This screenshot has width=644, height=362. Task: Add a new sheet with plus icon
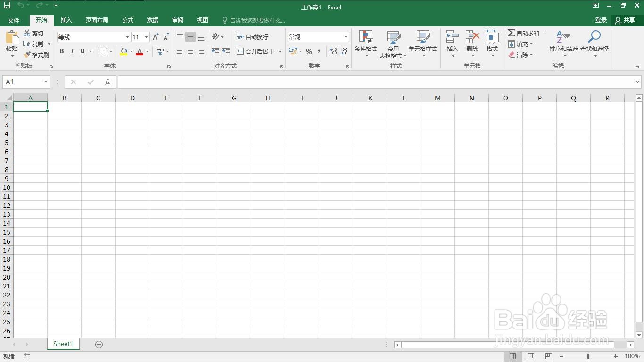point(99,345)
